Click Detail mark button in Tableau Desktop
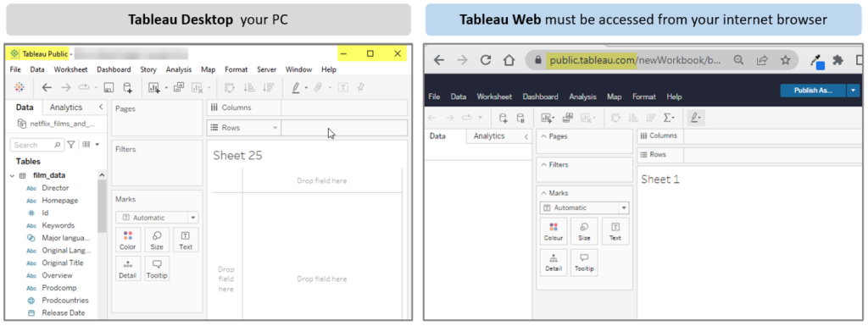868x326 pixels. click(128, 268)
